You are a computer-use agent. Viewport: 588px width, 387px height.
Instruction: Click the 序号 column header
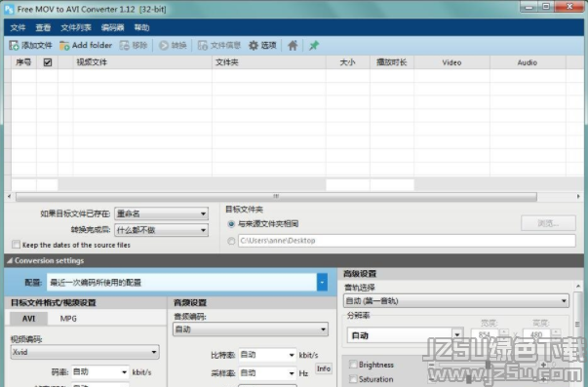[x=23, y=62]
